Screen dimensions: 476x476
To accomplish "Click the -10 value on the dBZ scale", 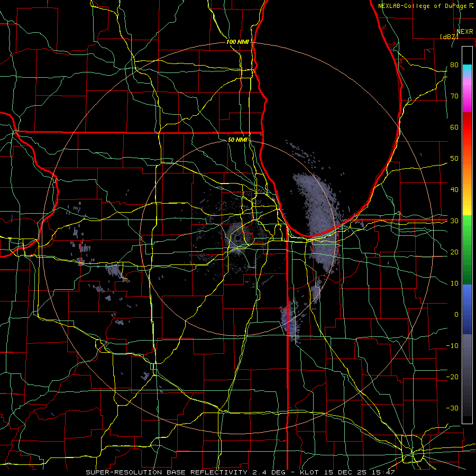I will pos(452,346).
